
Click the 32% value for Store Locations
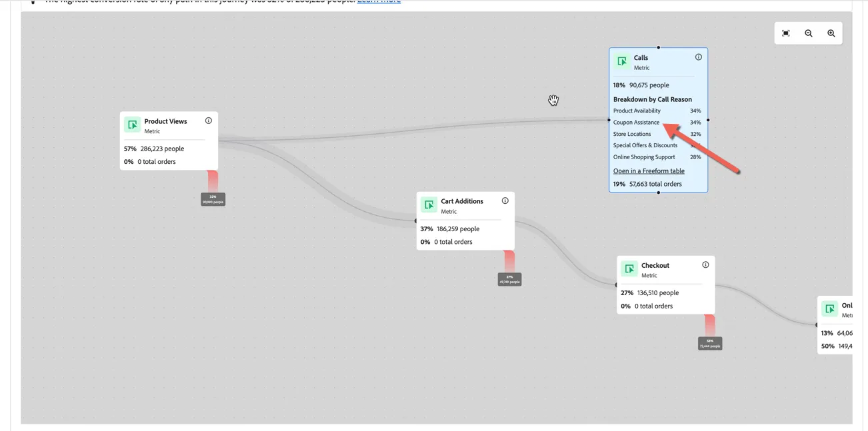click(x=695, y=134)
